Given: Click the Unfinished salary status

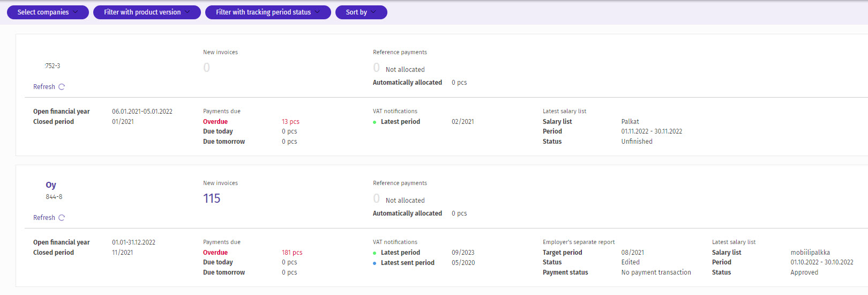Looking at the screenshot, I should [x=637, y=142].
